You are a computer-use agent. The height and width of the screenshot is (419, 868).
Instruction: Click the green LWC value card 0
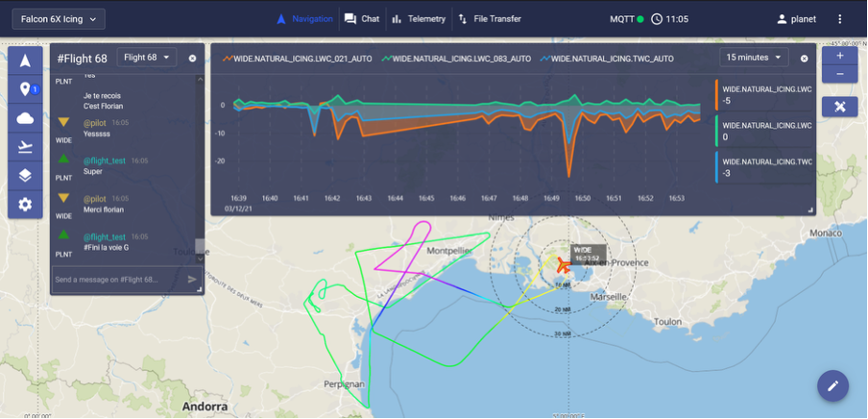(x=764, y=131)
